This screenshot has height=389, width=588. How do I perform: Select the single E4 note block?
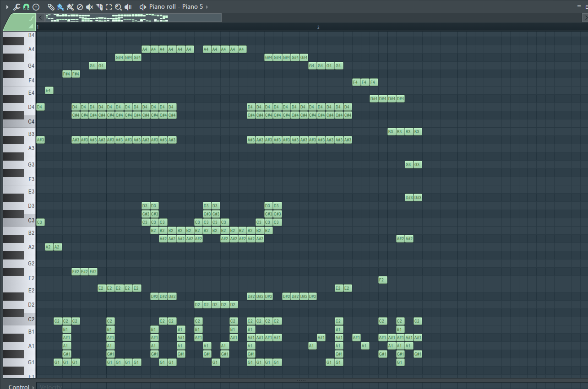(x=49, y=91)
